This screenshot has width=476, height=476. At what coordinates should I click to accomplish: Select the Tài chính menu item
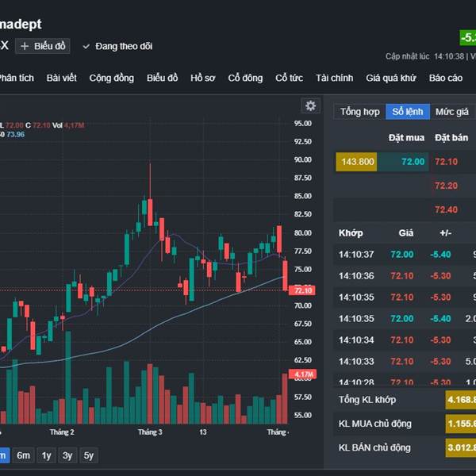coord(334,78)
